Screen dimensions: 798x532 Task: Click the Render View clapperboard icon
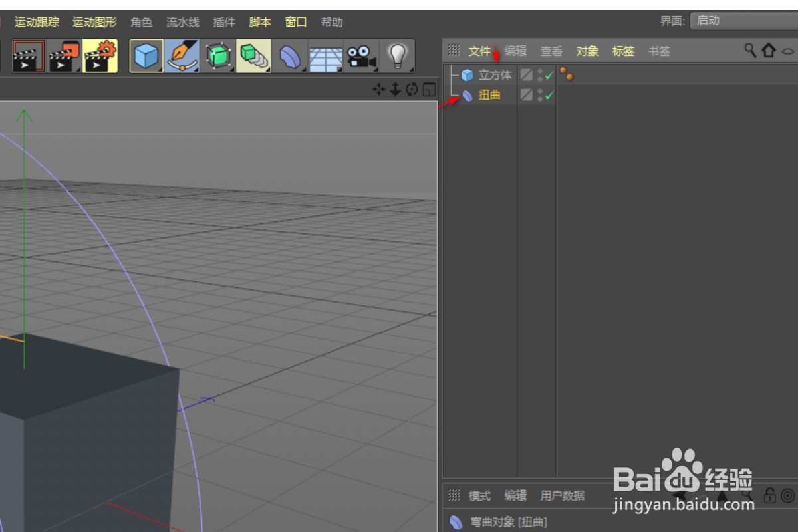pyautogui.click(x=28, y=56)
